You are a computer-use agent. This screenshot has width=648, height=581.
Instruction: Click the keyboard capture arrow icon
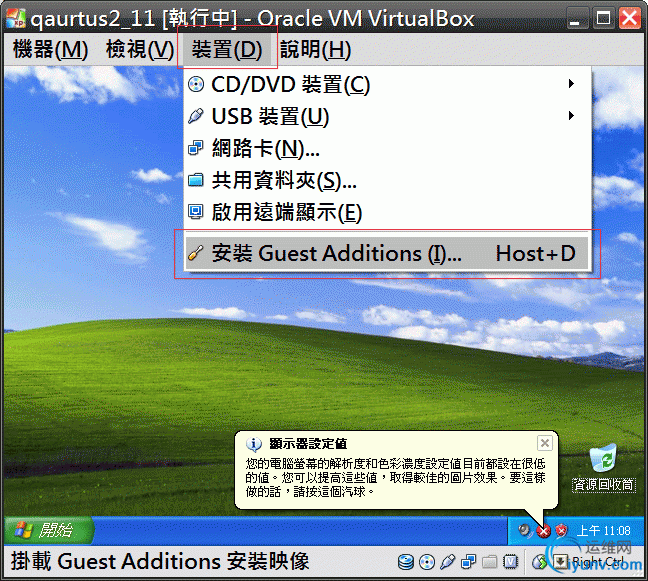560,562
